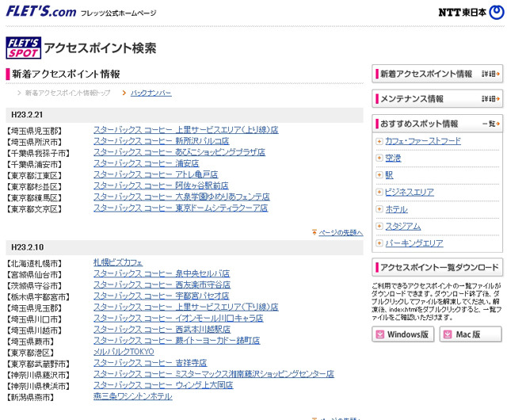This screenshot has width=507, height=420.
Task: Click the 【北海道札幌市】 location label
Action: pos(35,264)
